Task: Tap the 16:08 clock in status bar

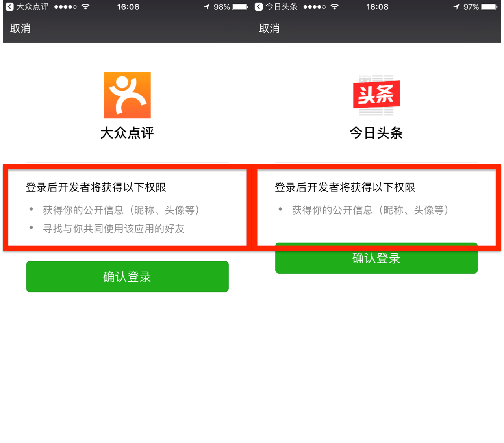Action: tap(377, 7)
